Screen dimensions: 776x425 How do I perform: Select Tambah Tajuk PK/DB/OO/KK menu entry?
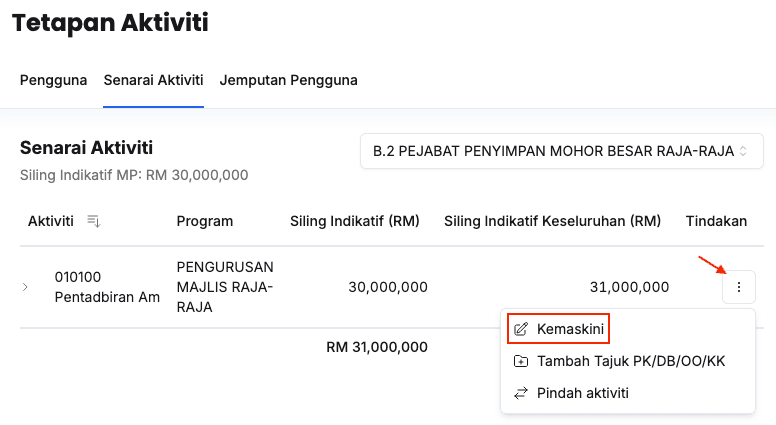630,361
